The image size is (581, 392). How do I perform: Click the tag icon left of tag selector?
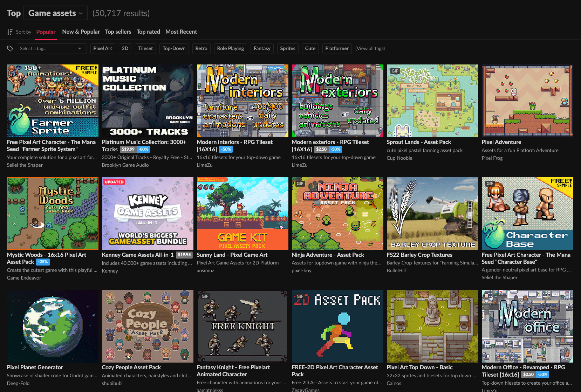10,48
